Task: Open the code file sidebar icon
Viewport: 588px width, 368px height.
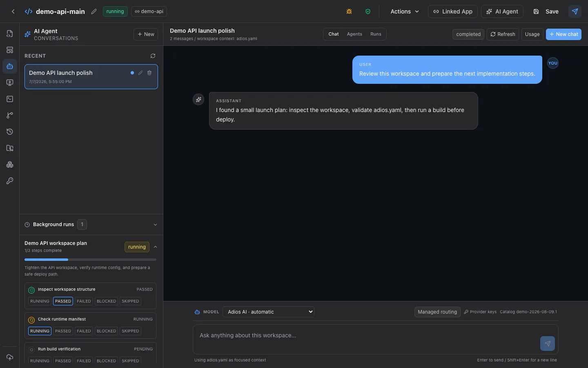Action: point(10,34)
